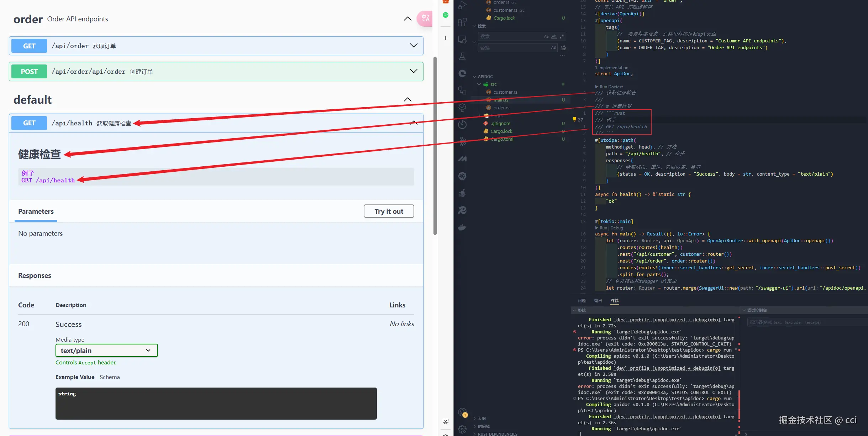Click the Replace All icon
Viewport: 868px width, 436px height.
click(x=563, y=48)
